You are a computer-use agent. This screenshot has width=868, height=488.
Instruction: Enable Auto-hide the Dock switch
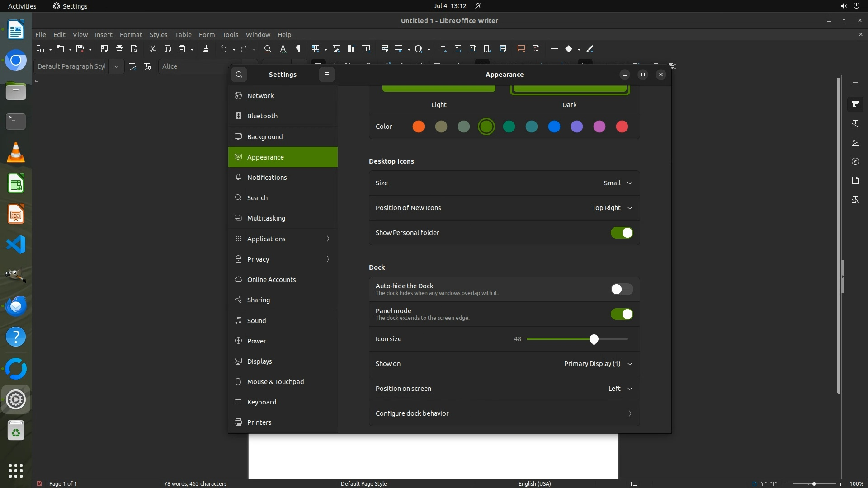coord(622,289)
